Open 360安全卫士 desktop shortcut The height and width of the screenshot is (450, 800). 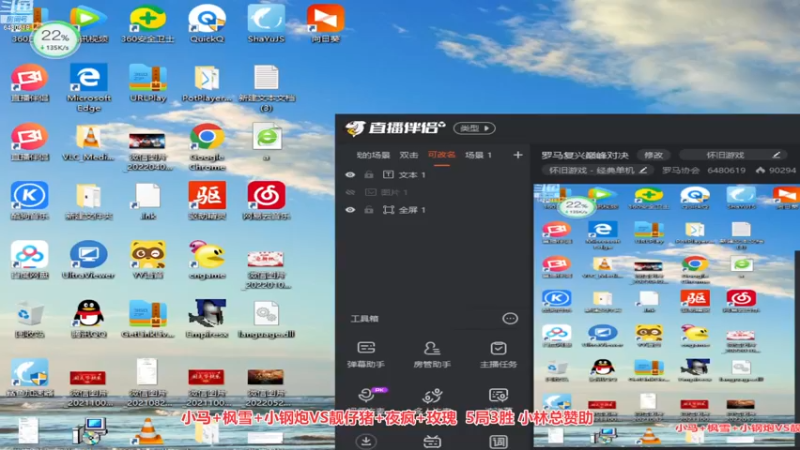[147, 23]
